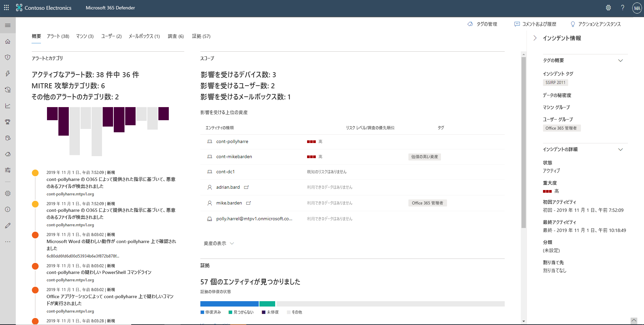Viewport: 644px width, 325px height.
Task: Click the green 見つからない progress segment
Action: [x=267, y=304]
